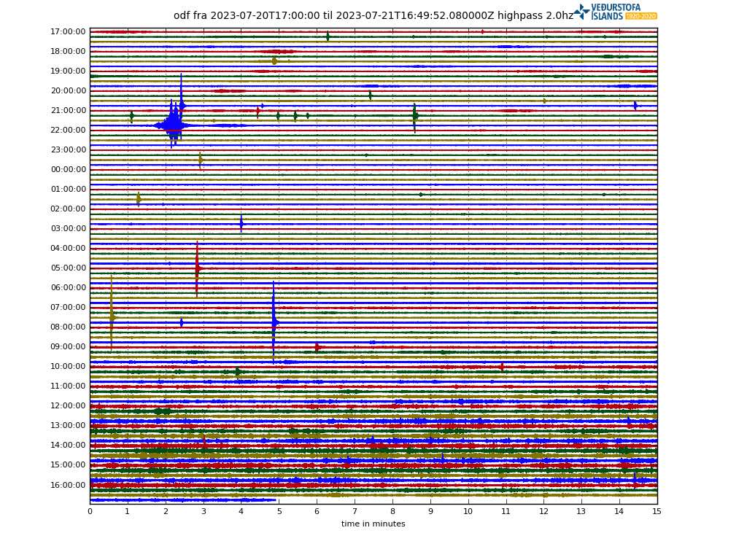Click the tall blue spike near the 08:00 trace
The height and width of the screenshot is (560, 747).
(274, 322)
